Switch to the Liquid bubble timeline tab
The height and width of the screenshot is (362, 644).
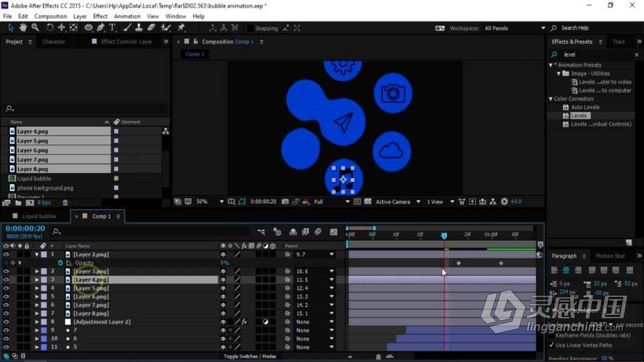(39, 216)
